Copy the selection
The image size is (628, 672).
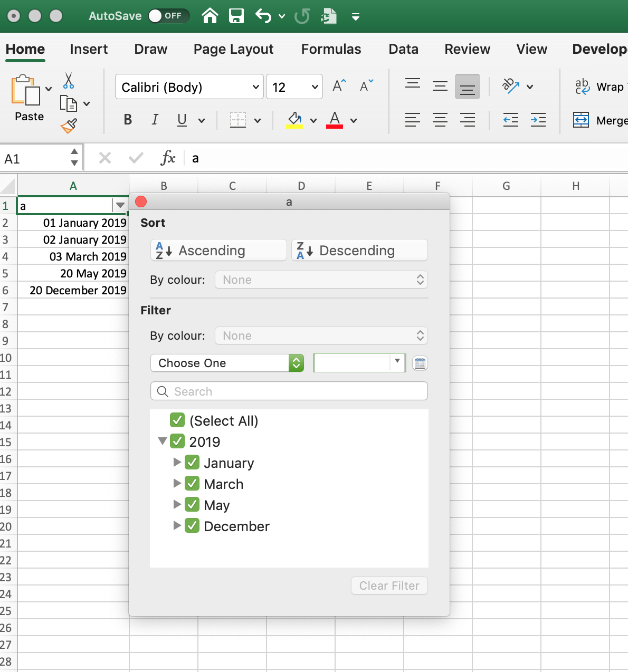coord(69,103)
